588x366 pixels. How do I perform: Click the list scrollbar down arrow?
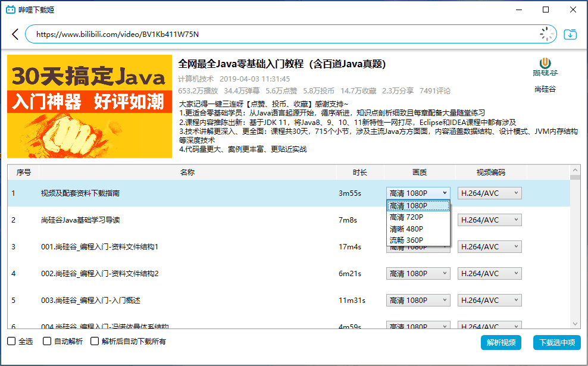coord(576,324)
